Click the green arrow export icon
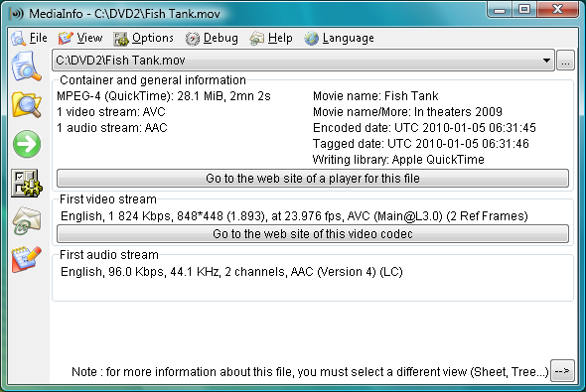Screen dimensions: 586x392 coord(27,144)
